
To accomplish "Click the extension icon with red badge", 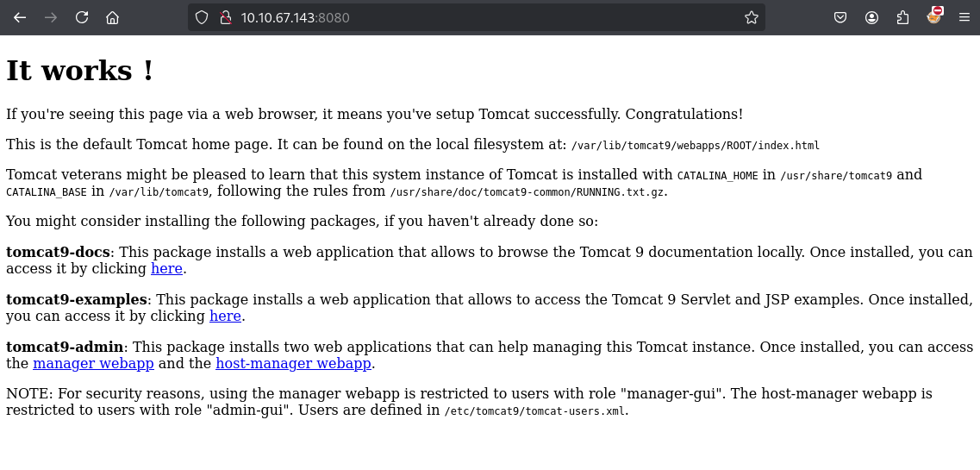I will (x=933, y=16).
